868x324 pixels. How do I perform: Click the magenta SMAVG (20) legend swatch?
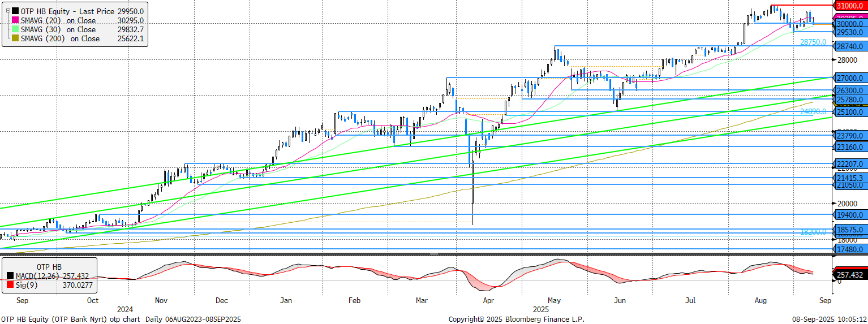[x=15, y=20]
